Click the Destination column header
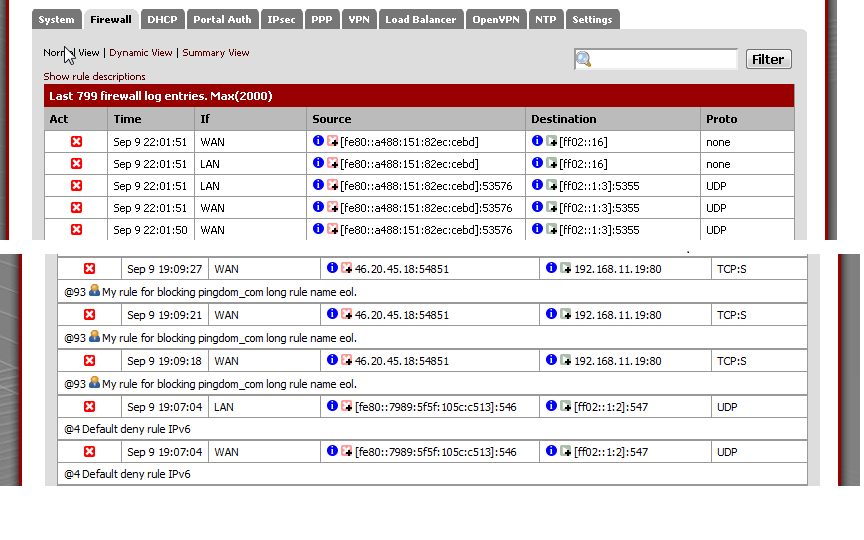The image size is (864, 540). click(x=613, y=119)
